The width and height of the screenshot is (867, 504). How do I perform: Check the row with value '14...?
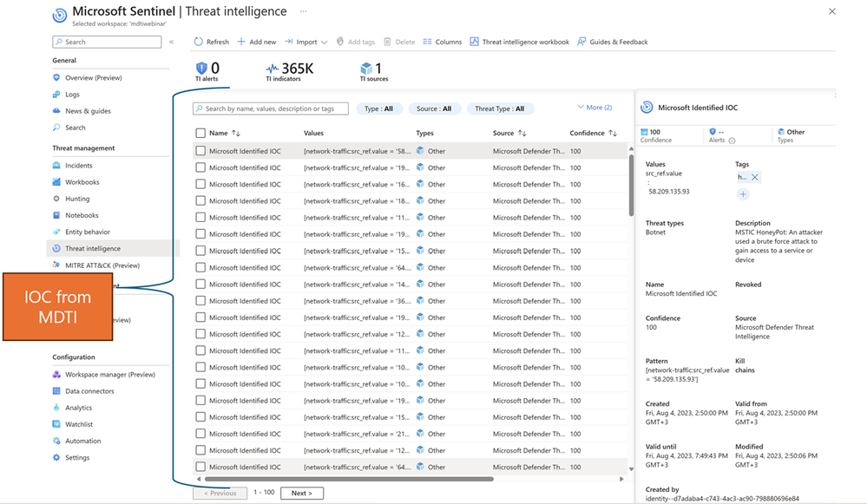coord(200,284)
